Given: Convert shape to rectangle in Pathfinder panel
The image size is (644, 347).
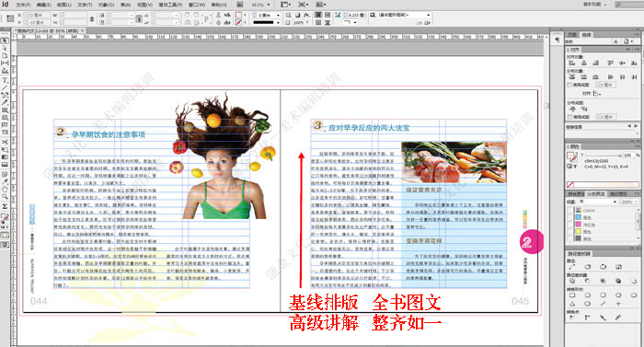Looking at the screenshot, I should click(571, 295).
